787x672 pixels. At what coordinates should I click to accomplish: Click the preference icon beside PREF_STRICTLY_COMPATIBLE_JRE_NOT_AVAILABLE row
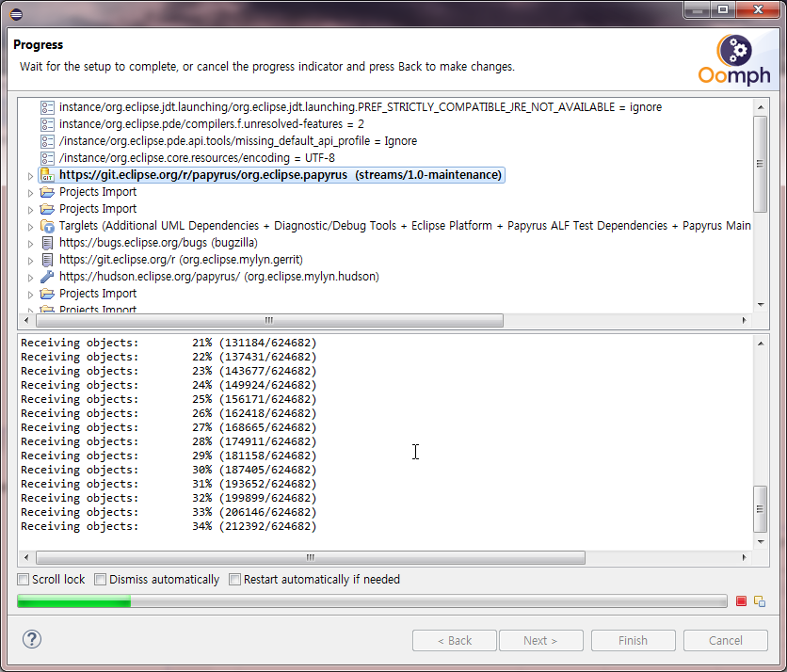coord(47,107)
